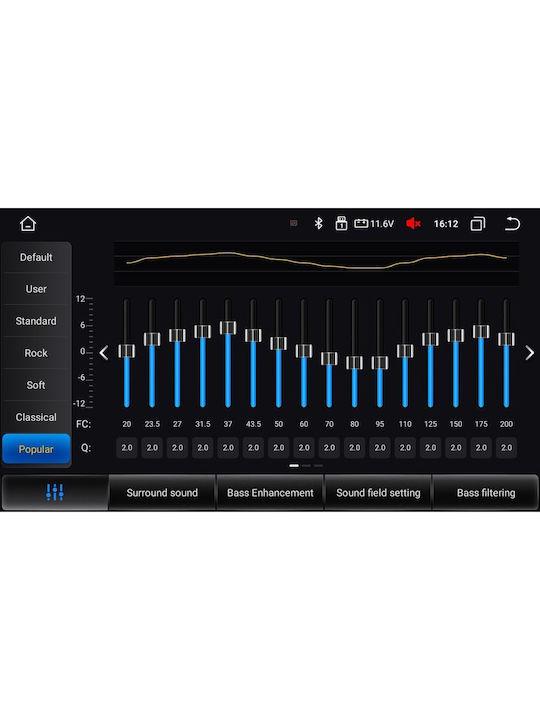540x720 pixels.
Task: Open Q value box for 20 Hz band
Action: 127,448
